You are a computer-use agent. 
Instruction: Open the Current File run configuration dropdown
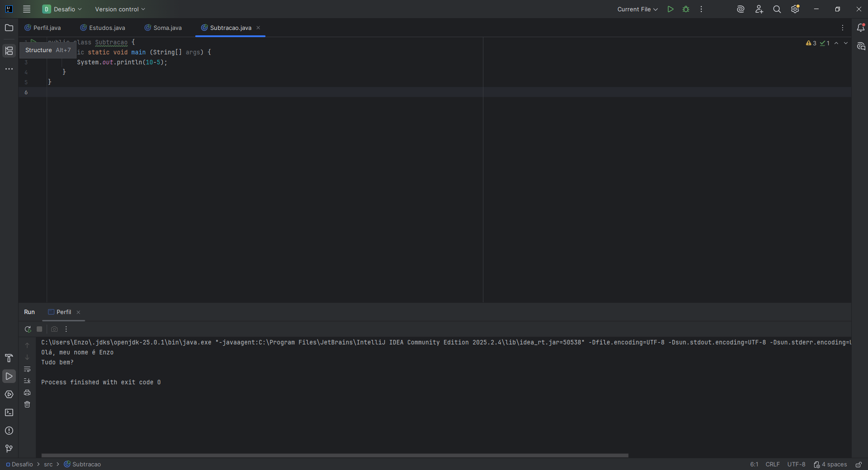[x=637, y=9]
